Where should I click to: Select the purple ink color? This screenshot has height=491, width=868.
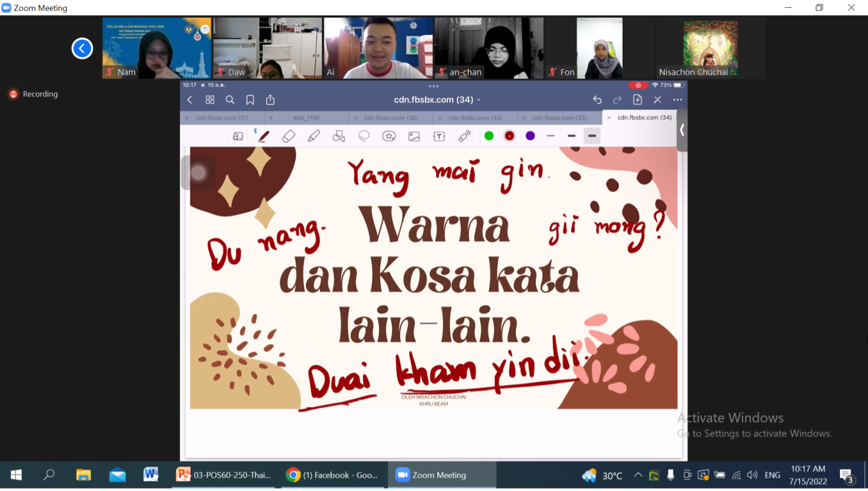click(531, 135)
